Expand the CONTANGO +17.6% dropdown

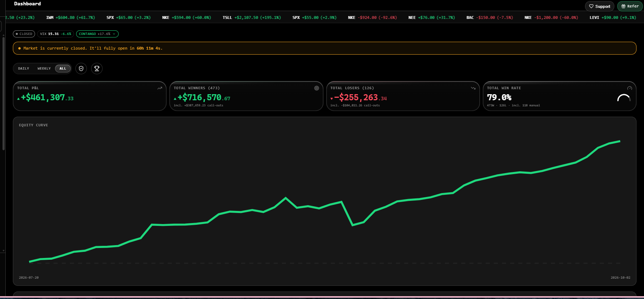tap(97, 34)
